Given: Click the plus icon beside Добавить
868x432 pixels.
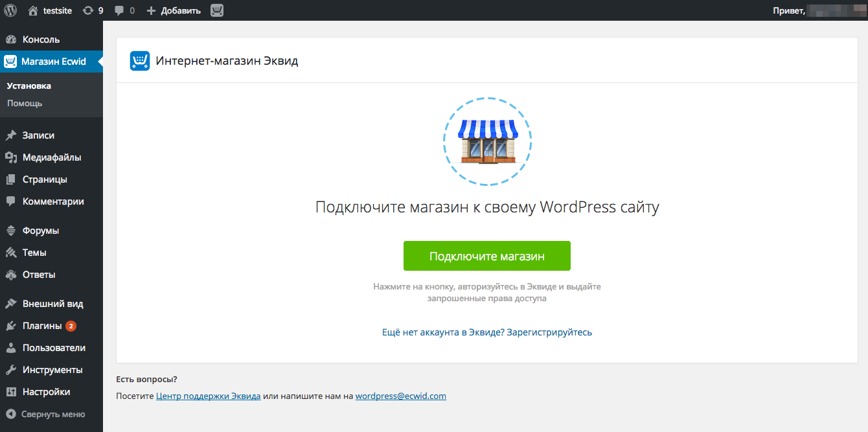Looking at the screenshot, I should click(x=152, y=10).
